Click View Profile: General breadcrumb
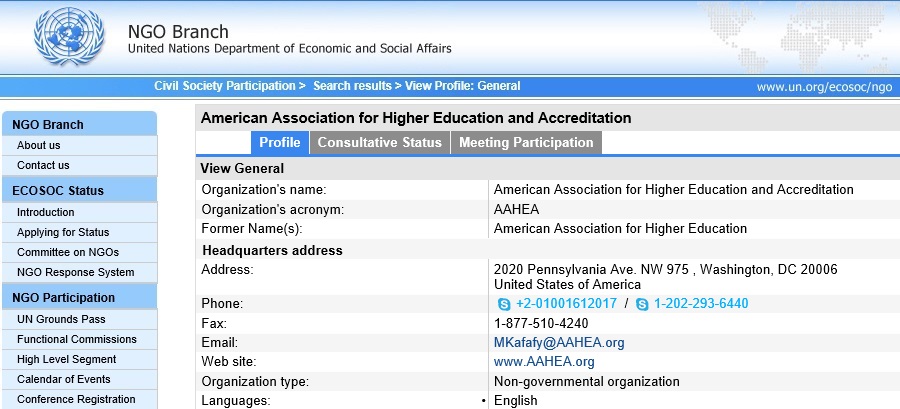 coord(463,86)
